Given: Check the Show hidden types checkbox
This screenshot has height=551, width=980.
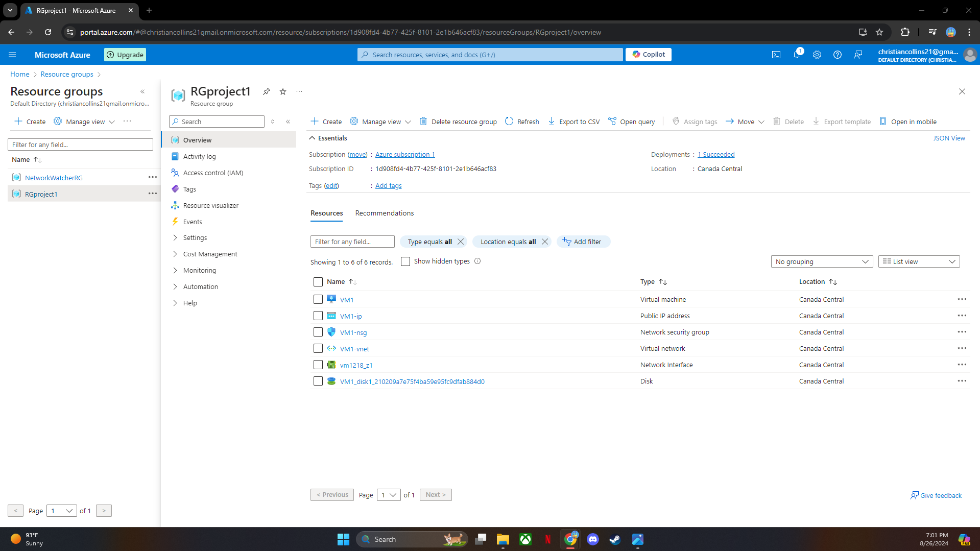Looking at the screenshot, I should click(x=405, y=261).
